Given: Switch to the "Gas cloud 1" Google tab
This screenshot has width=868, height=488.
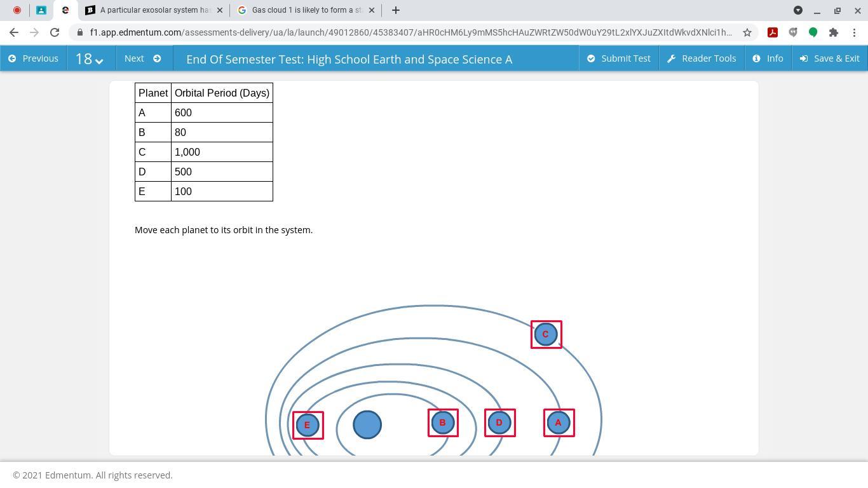Looking at the screenshot, I should click(306, 10).
